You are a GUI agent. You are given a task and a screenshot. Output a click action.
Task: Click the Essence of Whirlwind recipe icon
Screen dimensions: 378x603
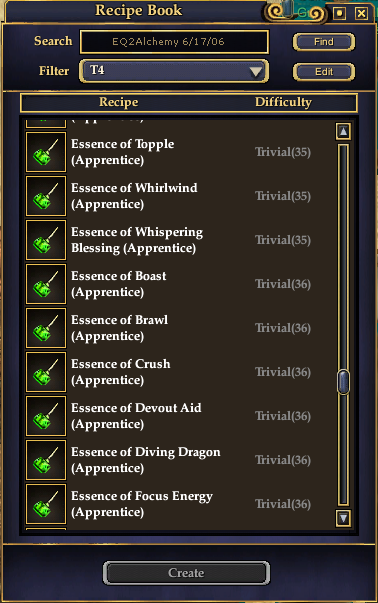pos(46,196)
